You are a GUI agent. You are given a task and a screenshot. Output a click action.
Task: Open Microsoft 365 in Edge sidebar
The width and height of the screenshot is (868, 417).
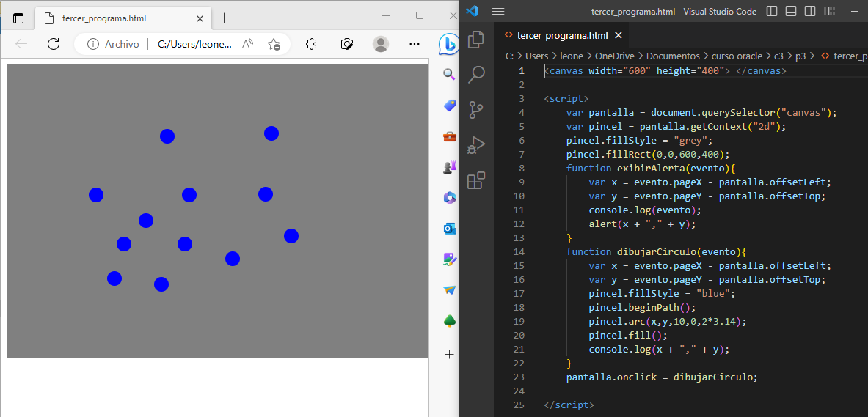450,197
